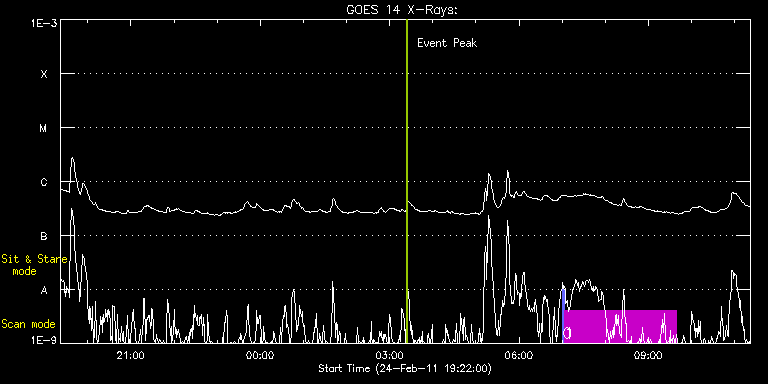Click the B flare class label
The height and width of the screenshot is (384, 768).
44,236
